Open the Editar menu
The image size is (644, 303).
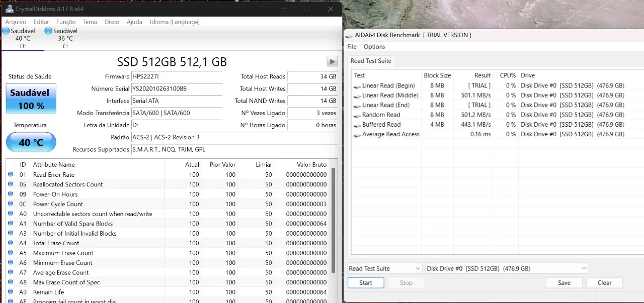[x=41, y=22]
